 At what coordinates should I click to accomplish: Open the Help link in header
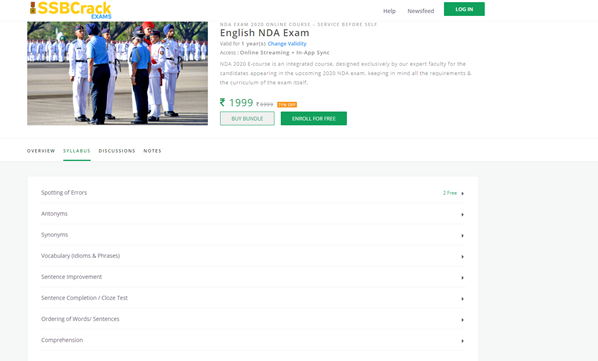(x=389, y=11)
